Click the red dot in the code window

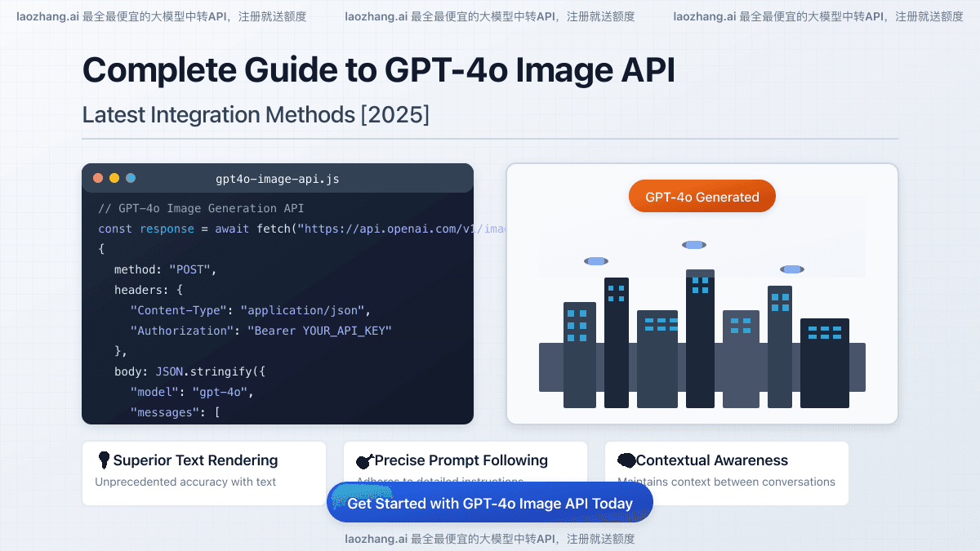[98, 178]
